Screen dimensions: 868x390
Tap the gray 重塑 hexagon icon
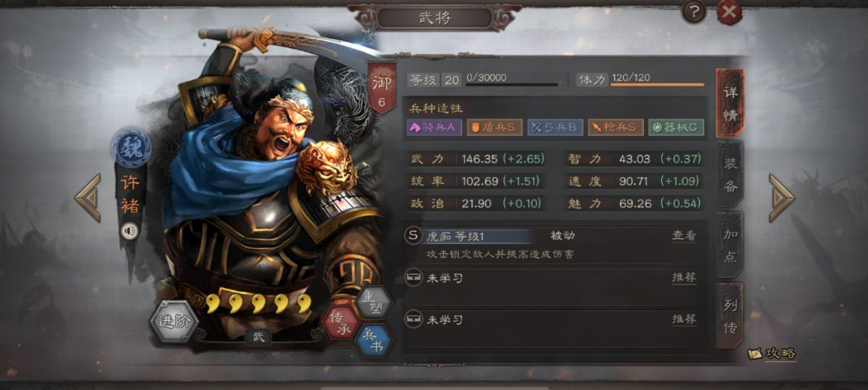coord(374,303)
